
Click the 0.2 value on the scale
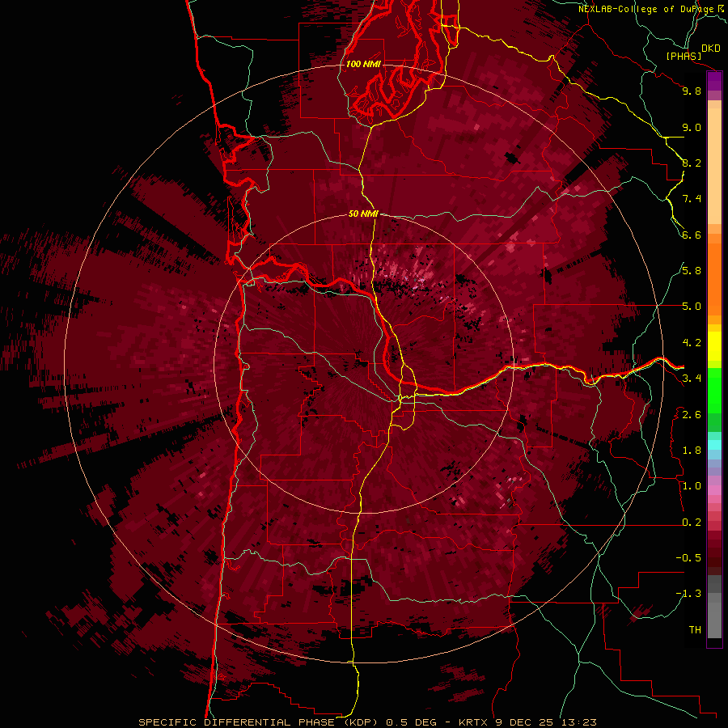point(692,523)
